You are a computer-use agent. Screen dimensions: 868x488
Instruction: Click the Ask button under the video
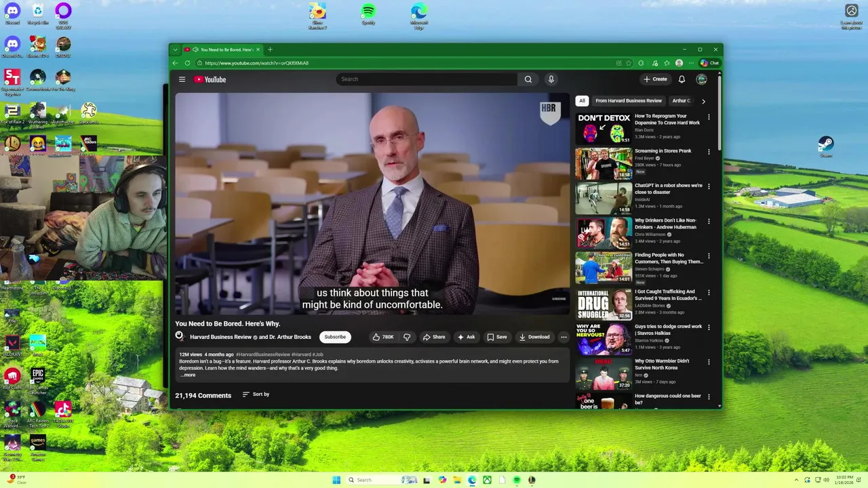click(466, 337)
